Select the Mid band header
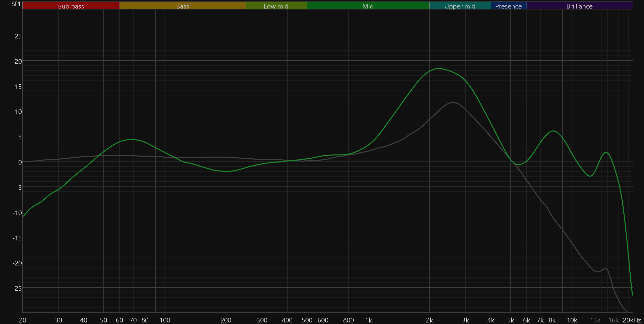Image resolution: width=644 pixels, height=324 pixels. tap(368, 6)
